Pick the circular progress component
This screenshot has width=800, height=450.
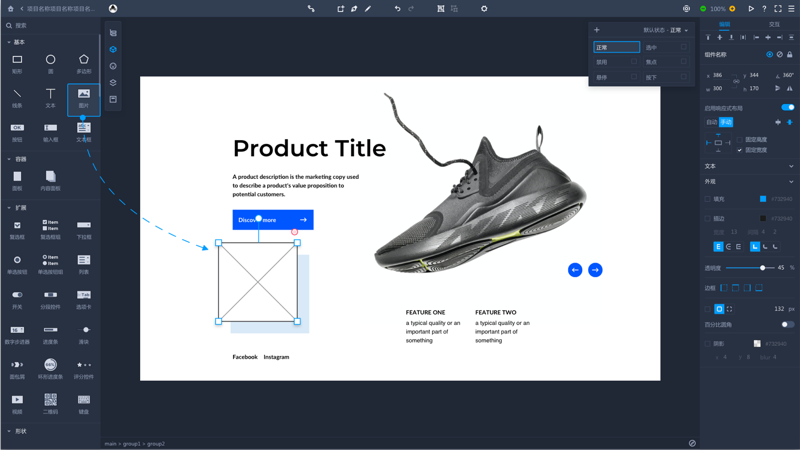tap(50, 364)
